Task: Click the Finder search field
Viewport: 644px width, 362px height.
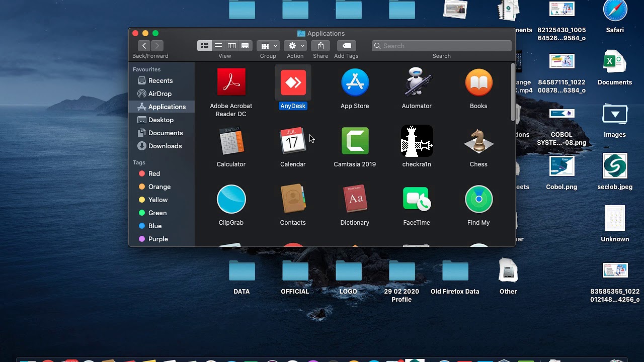Action: click(442, 46)
